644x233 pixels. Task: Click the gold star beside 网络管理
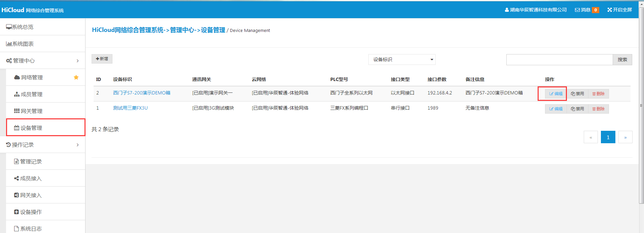coord(76,77)
